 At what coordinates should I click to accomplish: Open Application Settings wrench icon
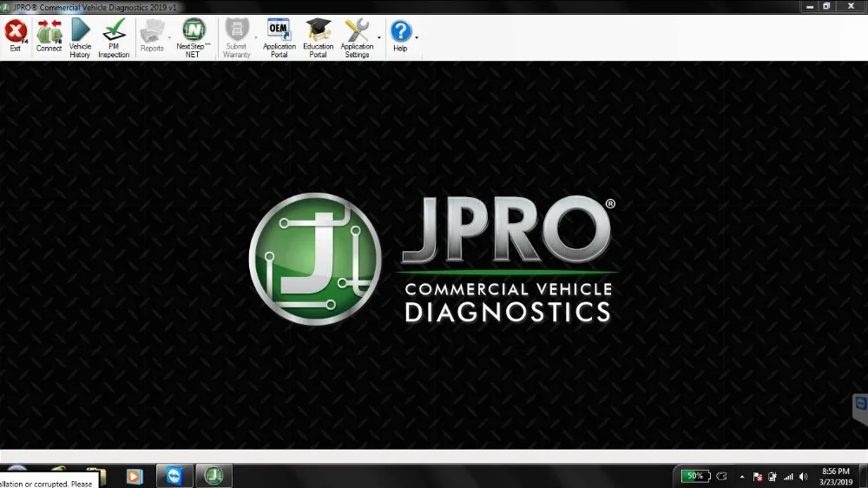coord(357,37)
